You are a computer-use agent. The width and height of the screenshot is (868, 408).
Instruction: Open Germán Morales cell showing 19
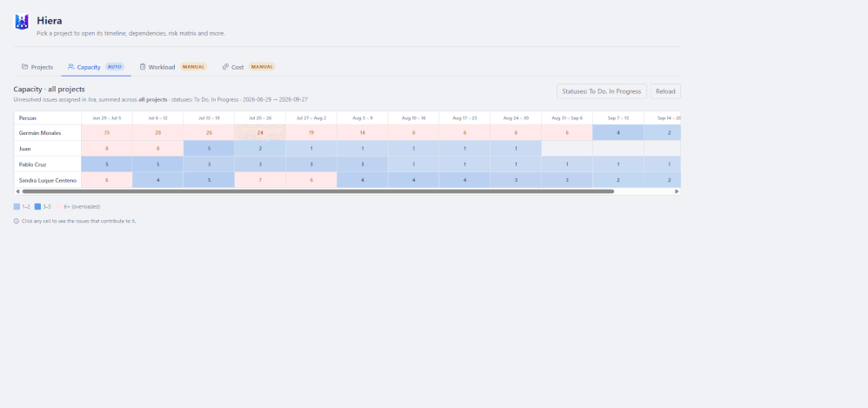click(311, 133)
